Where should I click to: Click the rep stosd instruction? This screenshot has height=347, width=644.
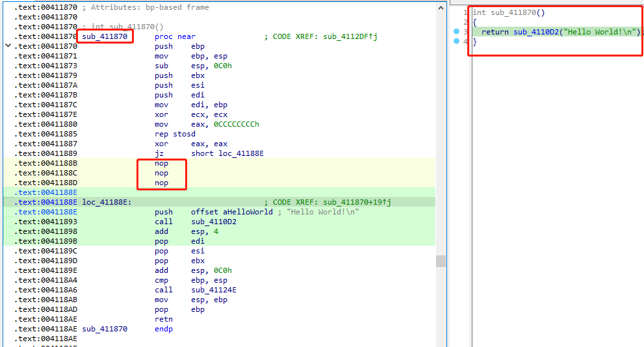pos(175,134)
